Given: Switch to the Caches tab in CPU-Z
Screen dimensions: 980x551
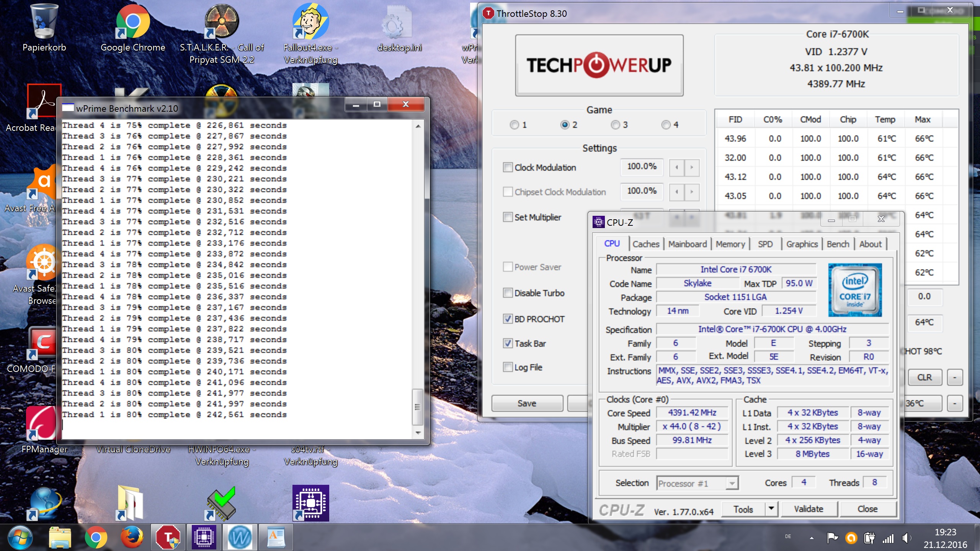Looking at the screenshot, I should pyautogui.click(x=646, y=244).
